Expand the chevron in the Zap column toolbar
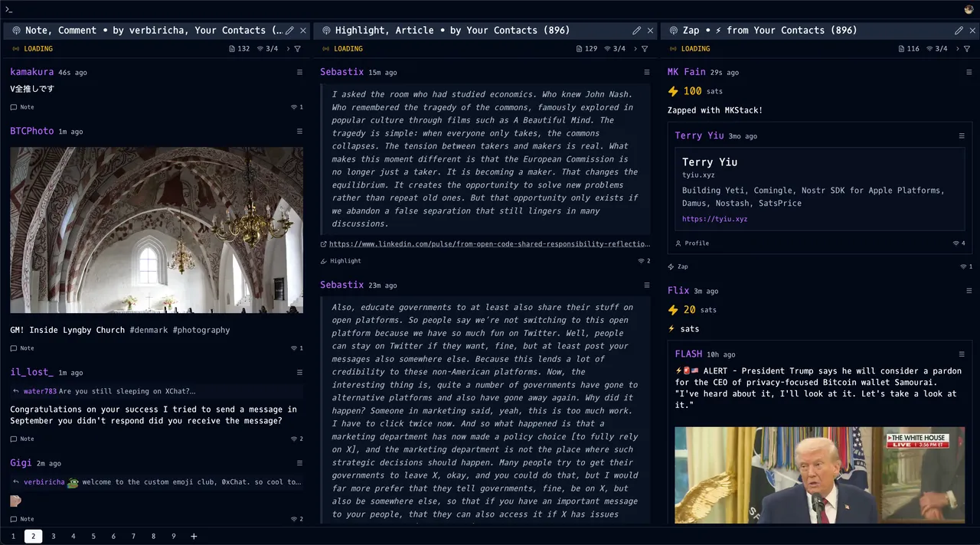 pos(957,49)
